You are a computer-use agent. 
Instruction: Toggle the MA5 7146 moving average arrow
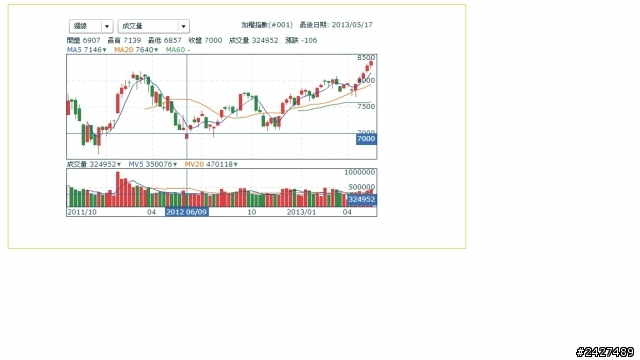(104, 50)
